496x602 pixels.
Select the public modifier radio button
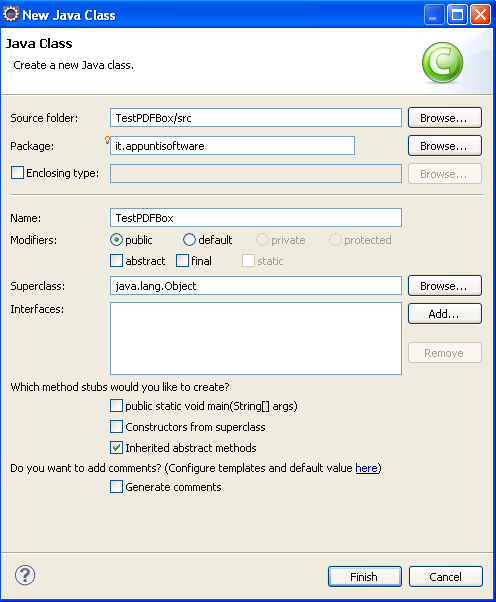(x=116, y=240)
